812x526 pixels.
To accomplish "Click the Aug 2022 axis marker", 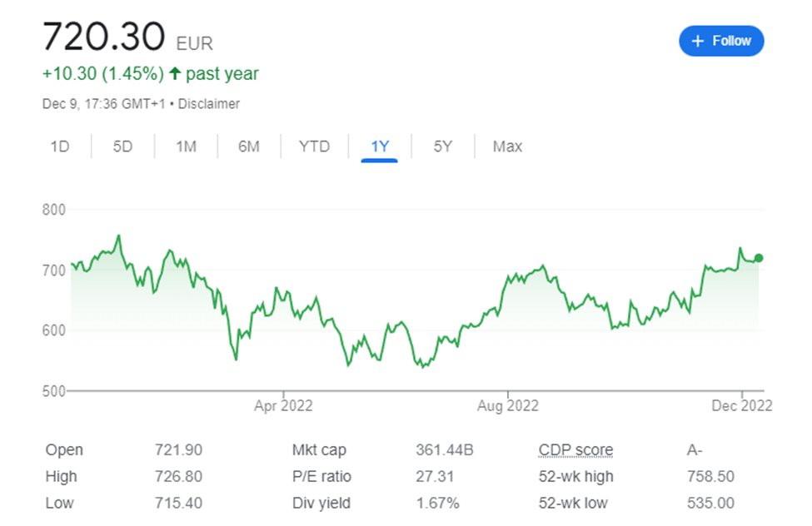I will click(x=508, y=405).
